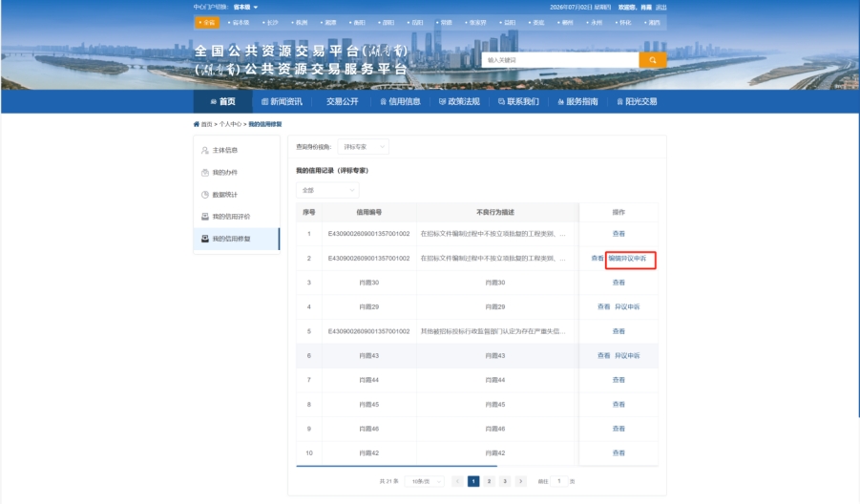860x504 pixels.
Task: Click 查看 in row 5
Action: (x=619, y=331)
